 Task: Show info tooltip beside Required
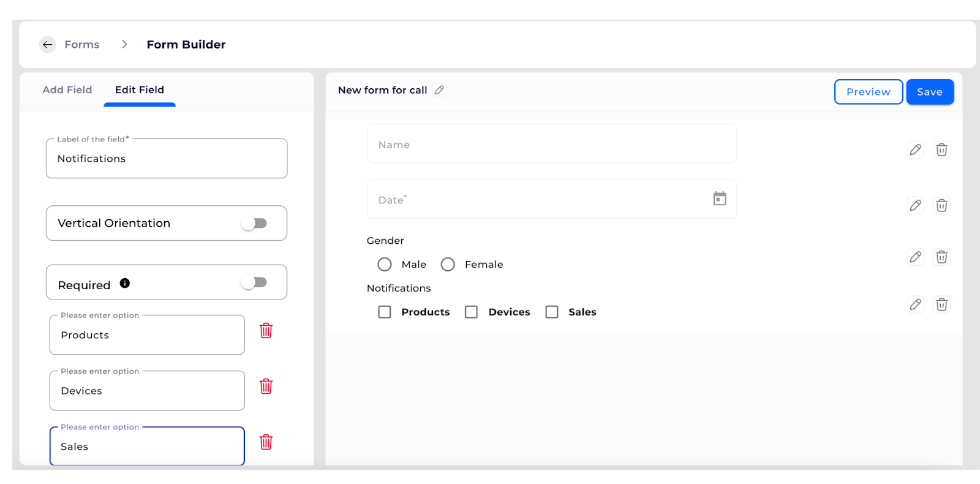tap(125, 283)
